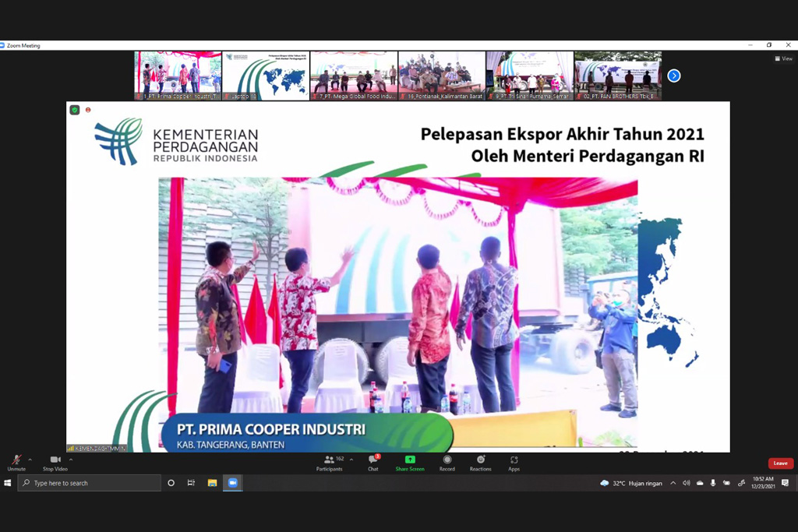798x532 pixels.
Task: Open the Participants panel
Action: click(330, 461)
